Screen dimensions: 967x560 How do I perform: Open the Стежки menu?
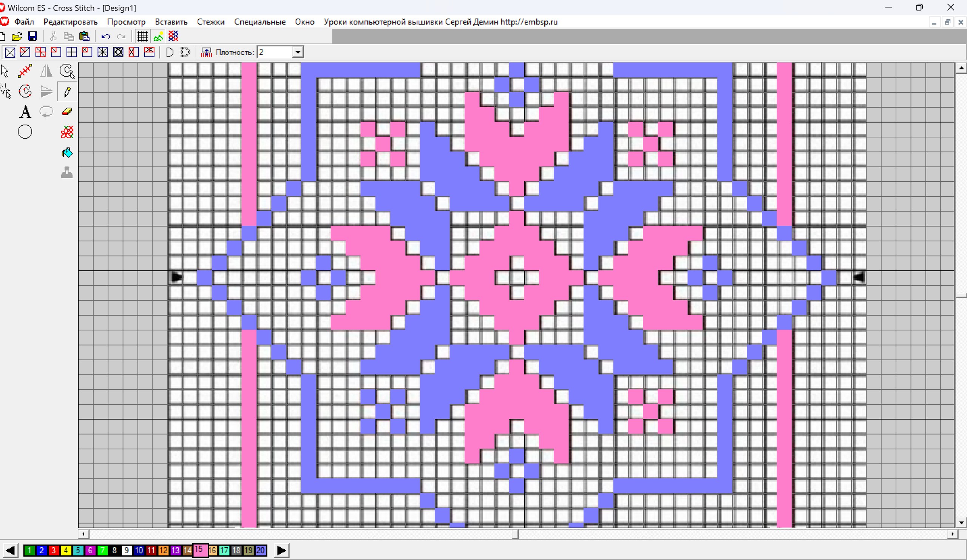pyautogui.click(x=211, y=22)
